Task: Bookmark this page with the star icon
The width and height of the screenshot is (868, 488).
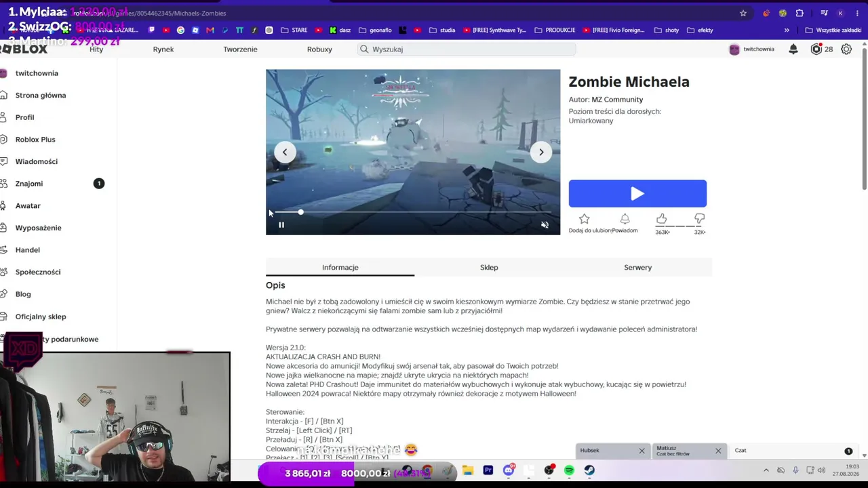Action: pyautogui.click(x=743, y=13)
